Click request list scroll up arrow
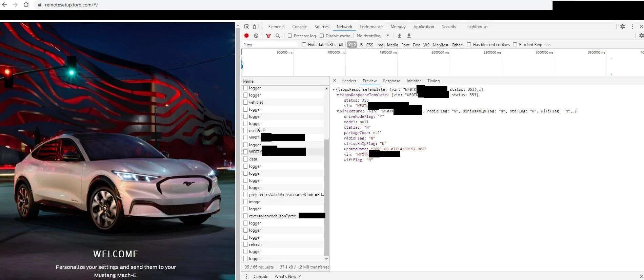The height and width of the screenshot is (280, 644). (x=326, y=89)
